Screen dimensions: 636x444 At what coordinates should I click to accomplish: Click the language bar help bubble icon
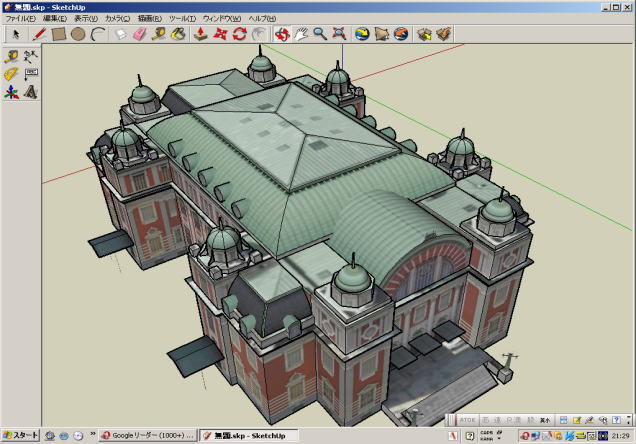[x=470, y=436]
